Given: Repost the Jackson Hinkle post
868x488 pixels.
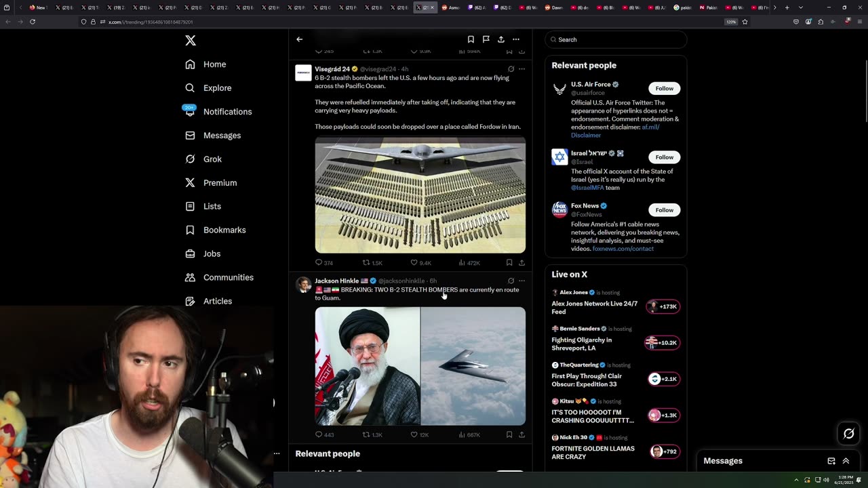Looking at the screenshot, I should [x=366, y=435].
